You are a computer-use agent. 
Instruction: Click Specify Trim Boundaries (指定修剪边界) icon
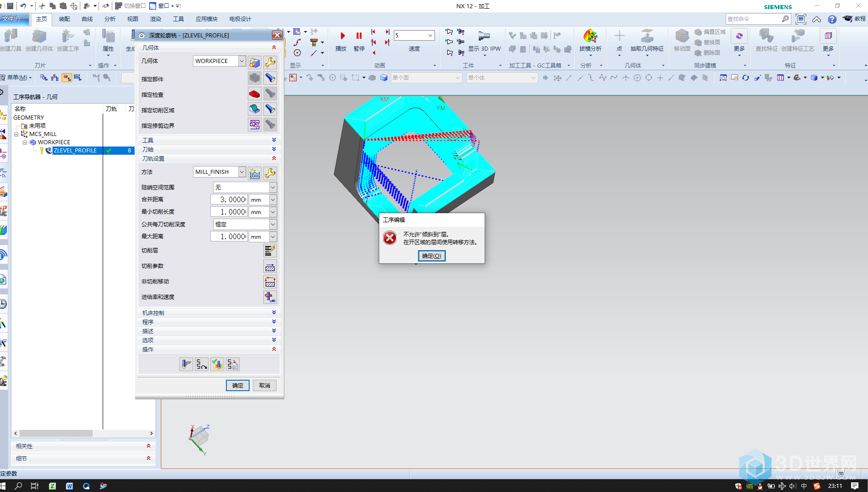point(255,125)
